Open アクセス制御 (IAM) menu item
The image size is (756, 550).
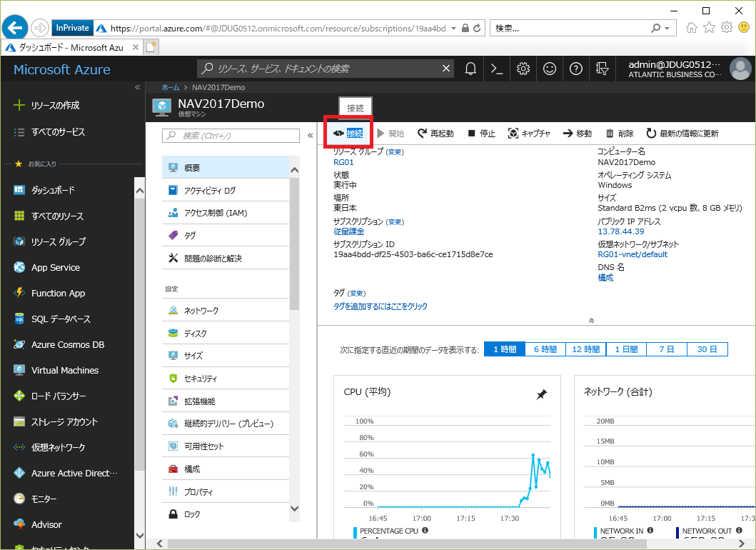(x=226, y=213)
